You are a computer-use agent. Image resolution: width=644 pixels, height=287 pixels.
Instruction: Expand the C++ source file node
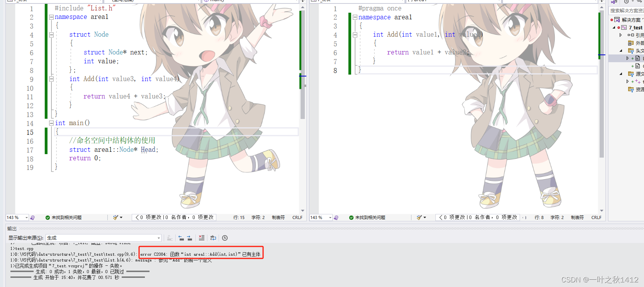[627, 82]
